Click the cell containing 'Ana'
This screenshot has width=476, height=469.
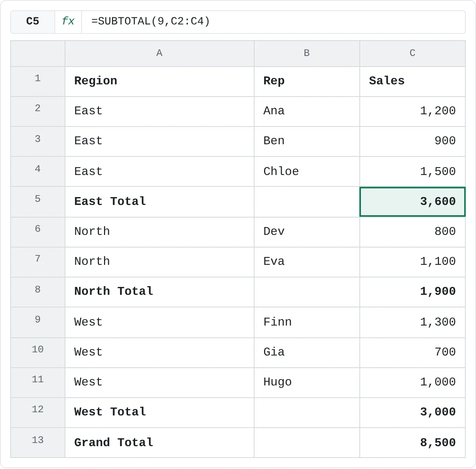pos(307,112)
